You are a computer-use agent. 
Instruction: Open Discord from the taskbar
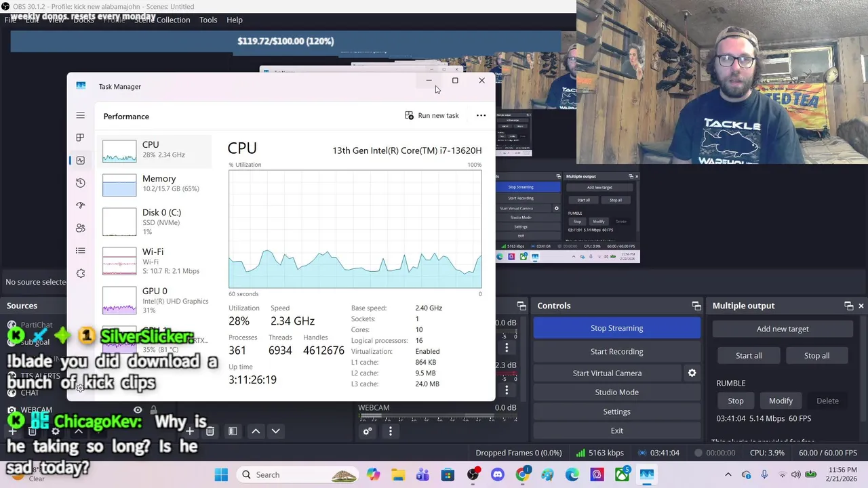[497, 474]
